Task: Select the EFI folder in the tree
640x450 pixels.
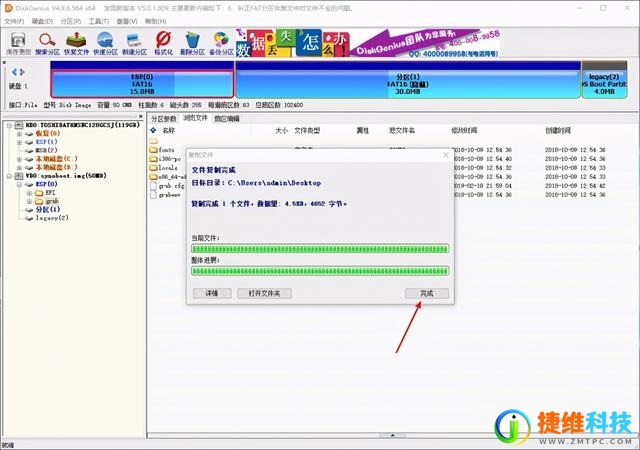Action: (x=48, y=193)
